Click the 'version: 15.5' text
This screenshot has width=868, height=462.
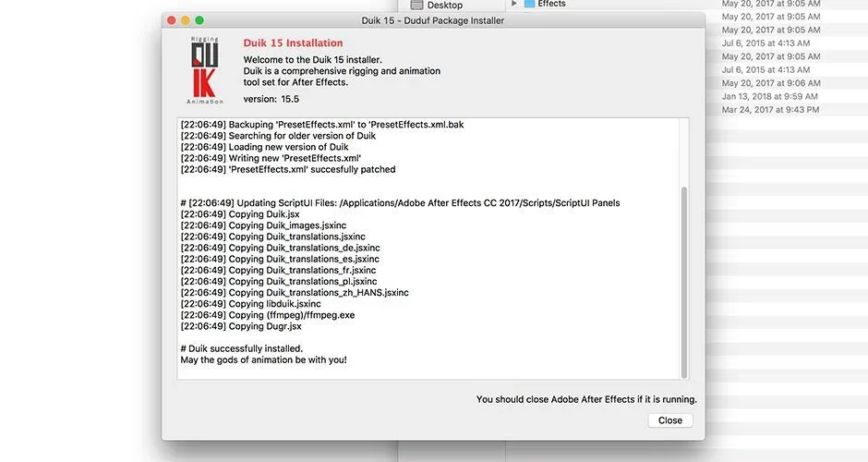point(271,99)
